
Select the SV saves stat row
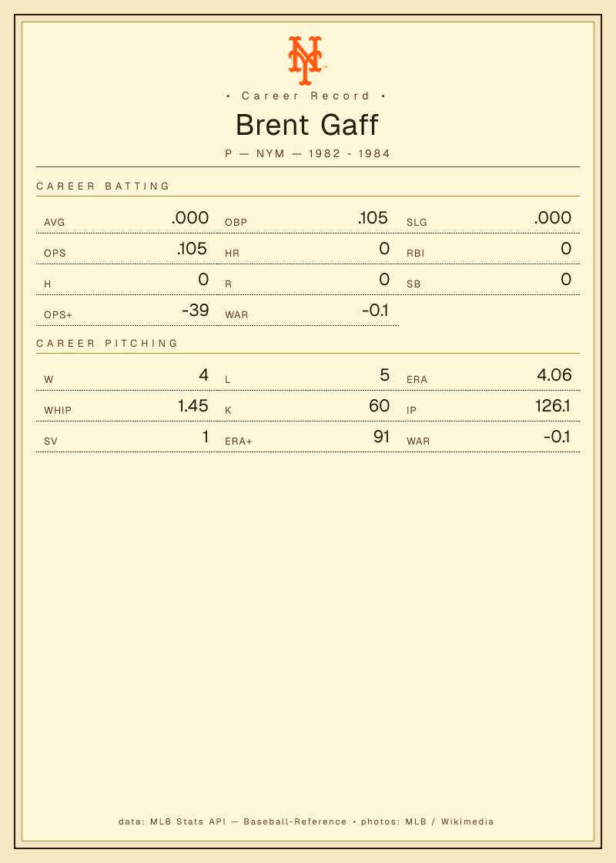(x=126, y=437)
